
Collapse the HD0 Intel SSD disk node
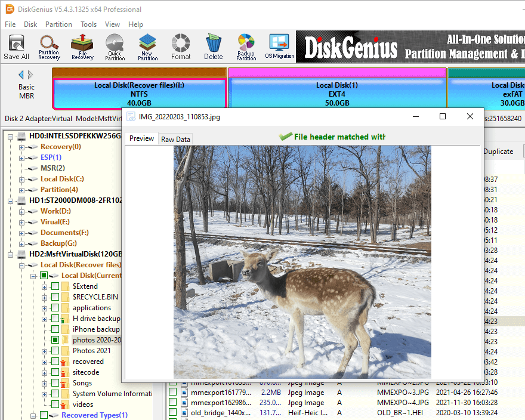(x=11, y=136)
